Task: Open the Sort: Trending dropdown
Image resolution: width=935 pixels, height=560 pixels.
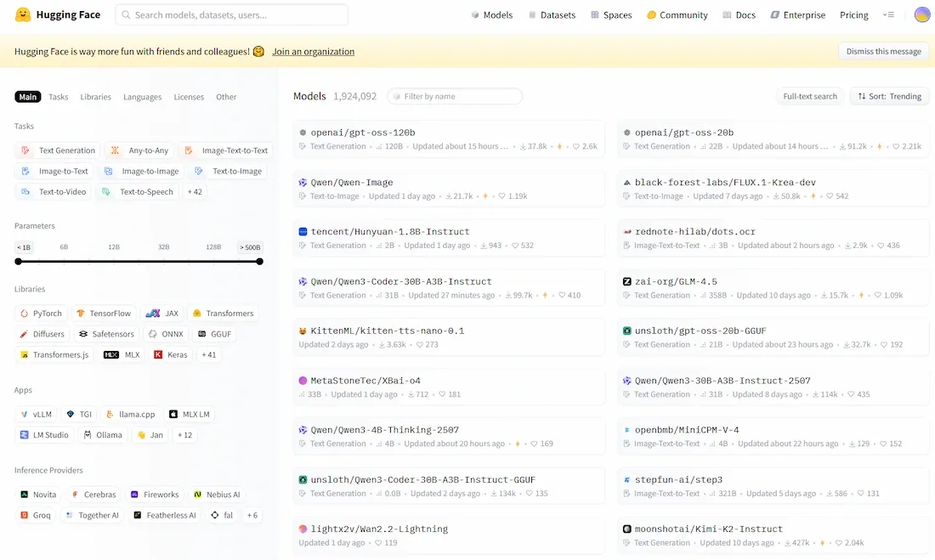Action: [x=890, y=96]
